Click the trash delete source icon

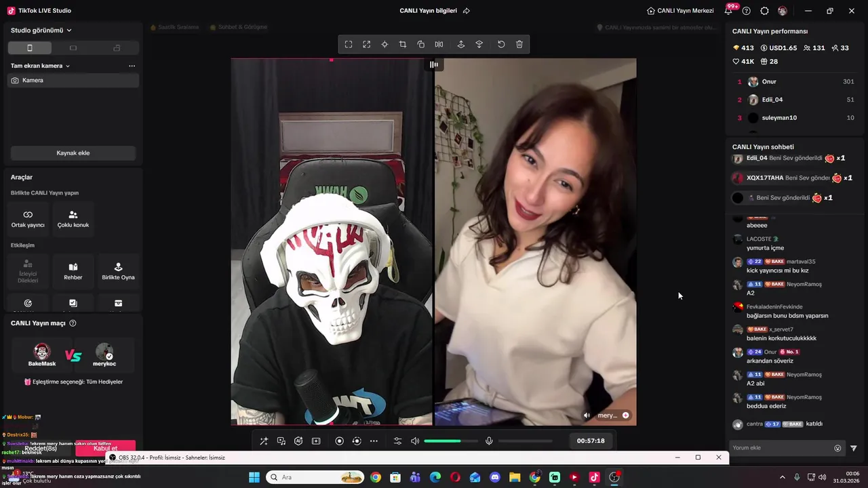tap(519, 44)
